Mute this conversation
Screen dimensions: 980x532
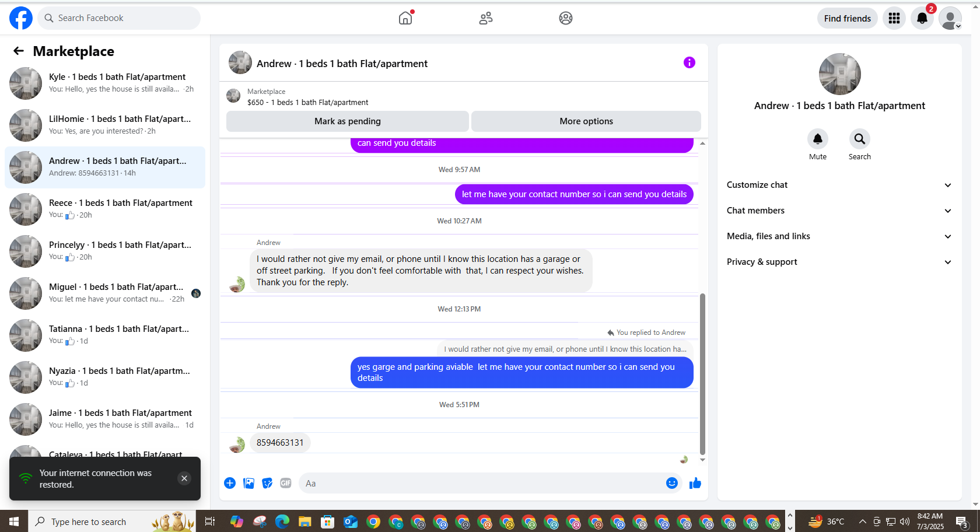pos(818,139)
